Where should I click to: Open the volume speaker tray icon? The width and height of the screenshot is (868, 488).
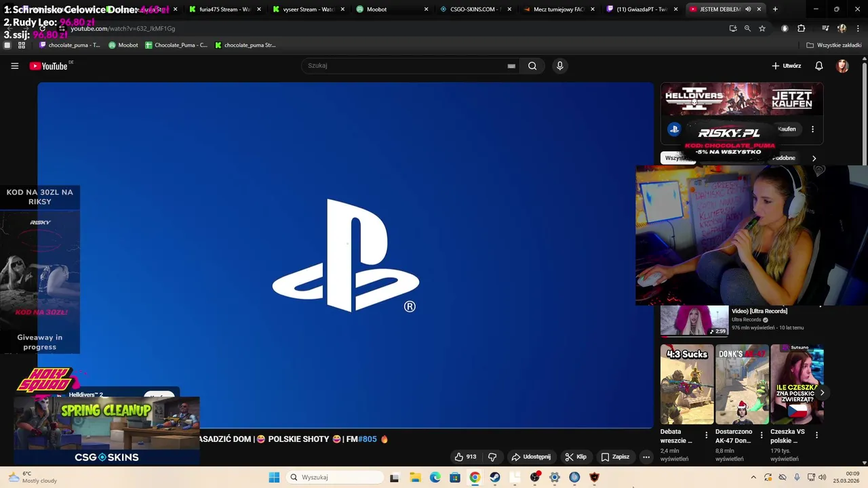tap(822, 477)
